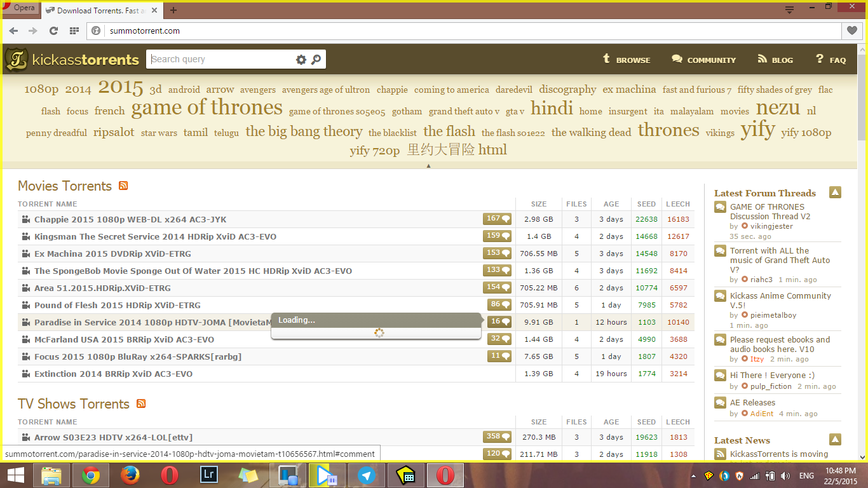868x488 pixels.
Task: Open Extinction 2014 BRRip torrent
Action: pyautogui.click(x=113, y=374)
